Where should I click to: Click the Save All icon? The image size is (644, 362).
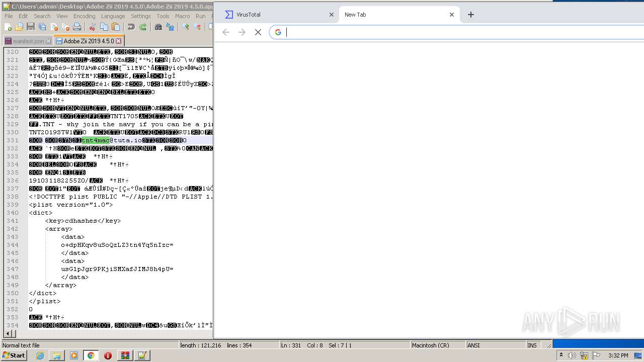[42, 27]
